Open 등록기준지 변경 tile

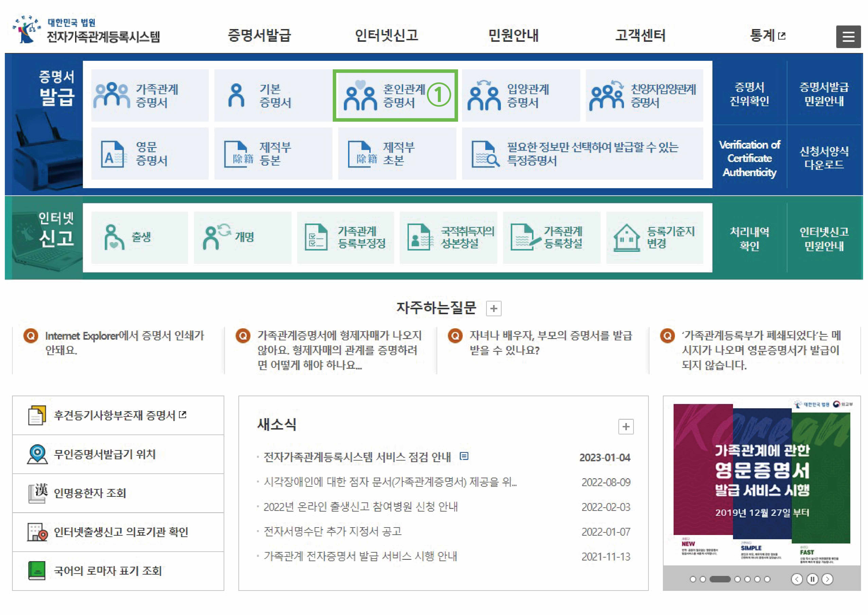tap(655, 237)
